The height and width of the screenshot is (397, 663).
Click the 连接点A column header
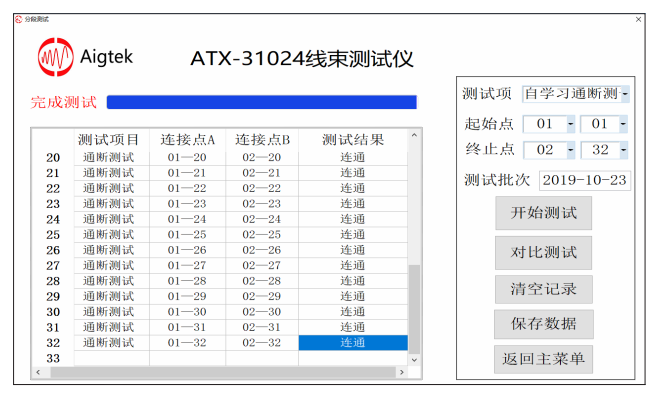tap(187, 140)
